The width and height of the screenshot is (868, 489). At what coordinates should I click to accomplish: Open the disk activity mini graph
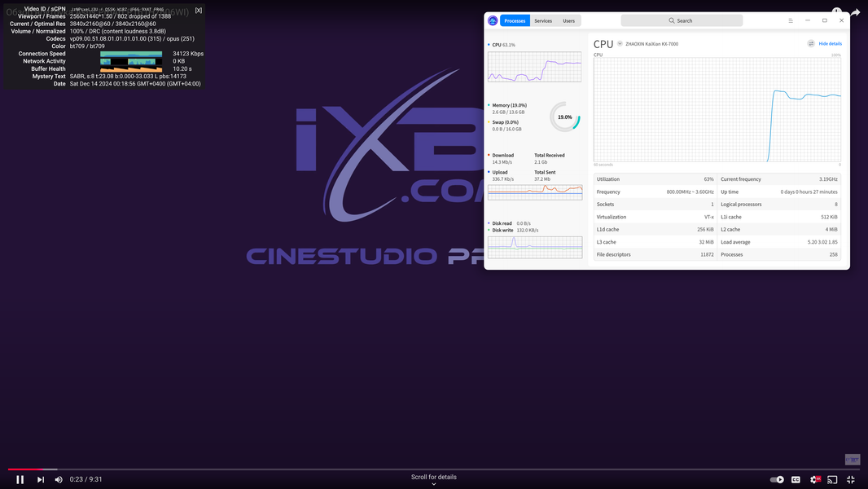pos(535,247)
